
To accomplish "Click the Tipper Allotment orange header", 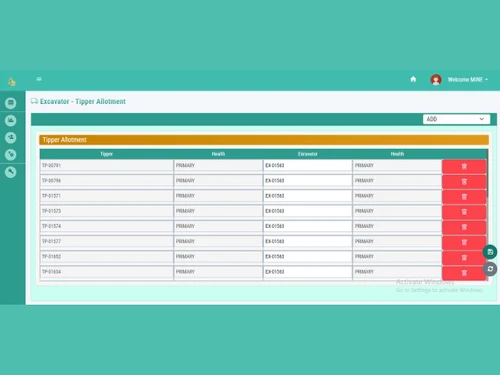I will (x=264, y=140).
